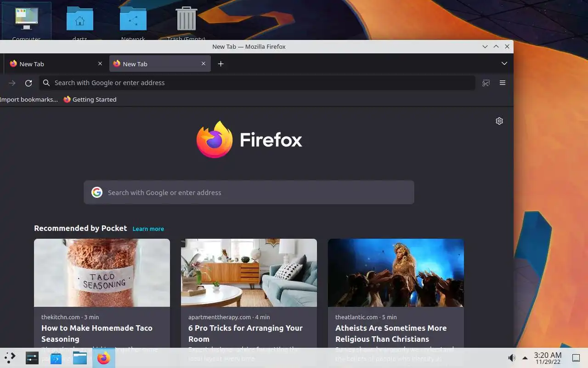Close the second active New Tab
Image resolution: width=588 pixels, height=368 pixels.
(x=204, y=63)
